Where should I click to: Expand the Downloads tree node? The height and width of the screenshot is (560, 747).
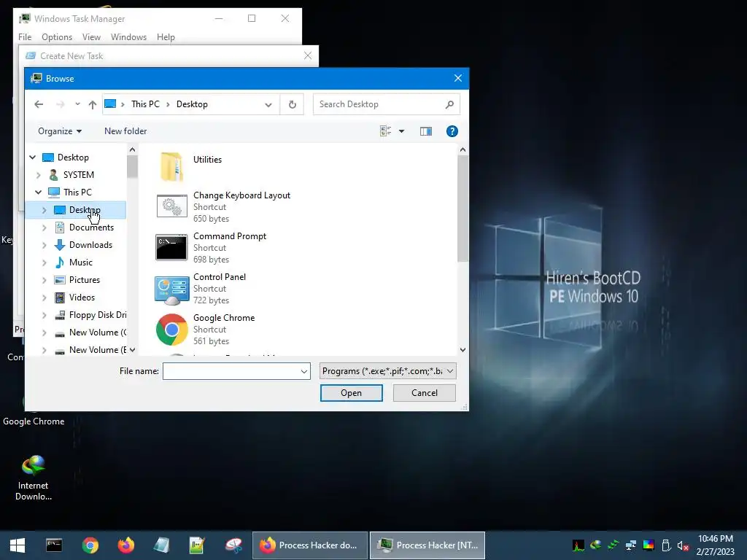coord(44,245)
